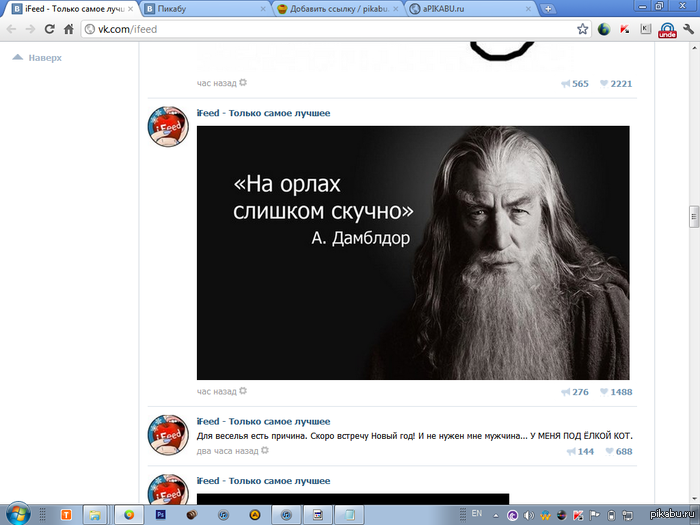This screenshot has height=525, width=700.
Task: Click the EN language indicator
Action: click(477, 513)
